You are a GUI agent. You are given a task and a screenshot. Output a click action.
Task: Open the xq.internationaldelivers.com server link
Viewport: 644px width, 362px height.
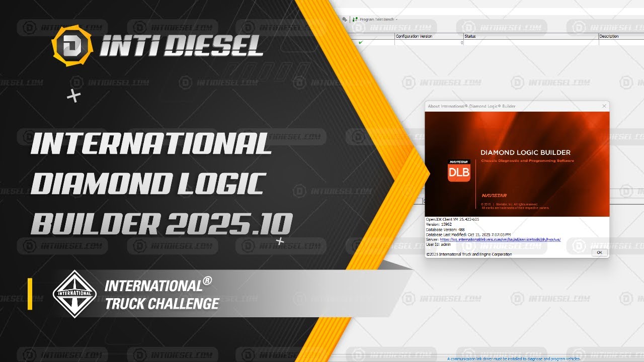tap(500, 240)
